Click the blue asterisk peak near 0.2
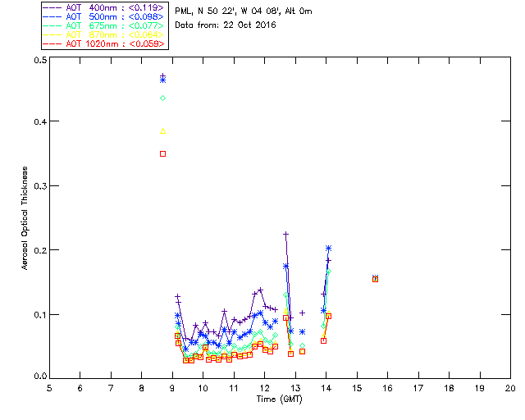Screen dimensions: 525x420 click(328, 249)
